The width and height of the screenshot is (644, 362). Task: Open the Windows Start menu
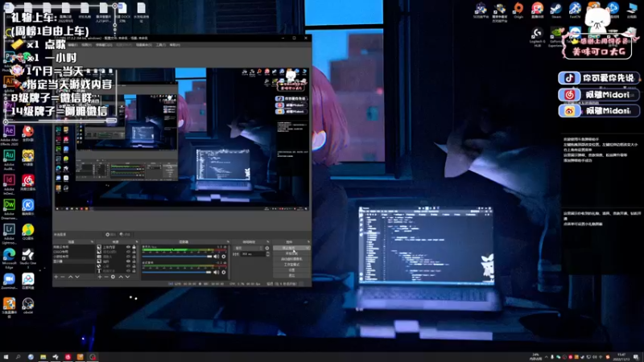6,357
